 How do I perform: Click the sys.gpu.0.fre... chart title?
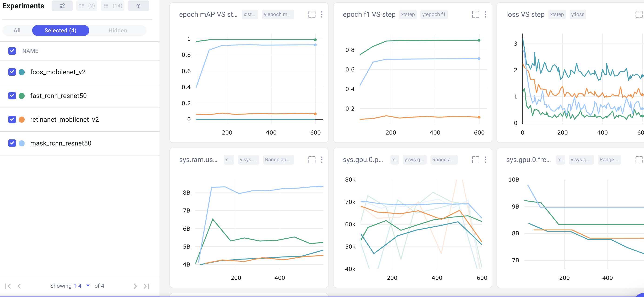(529, 160)
